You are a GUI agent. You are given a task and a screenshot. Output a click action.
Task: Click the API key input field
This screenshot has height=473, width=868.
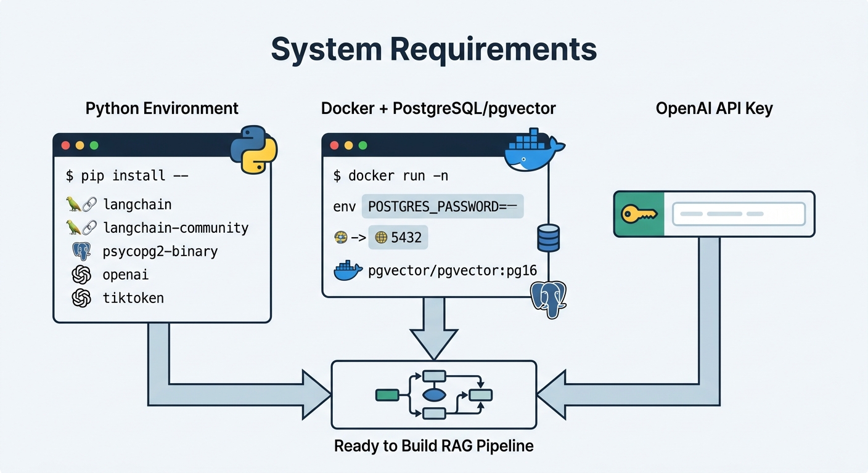tap(739, 214)
